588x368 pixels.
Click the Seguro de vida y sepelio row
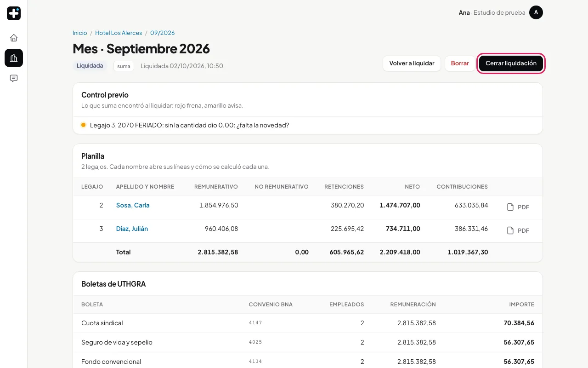click(308, 342)
